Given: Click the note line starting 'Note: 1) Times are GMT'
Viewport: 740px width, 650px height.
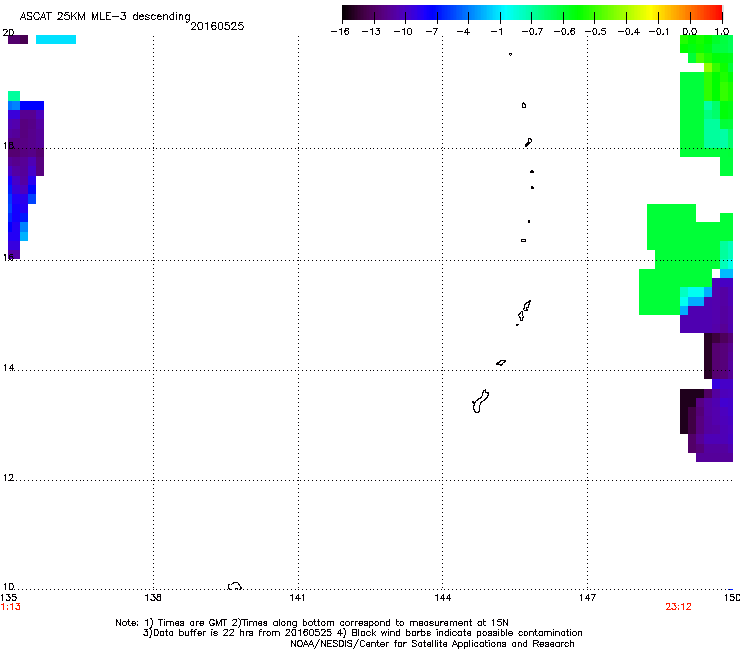Looking at the screenshot, I should click(x=312, y=623).
